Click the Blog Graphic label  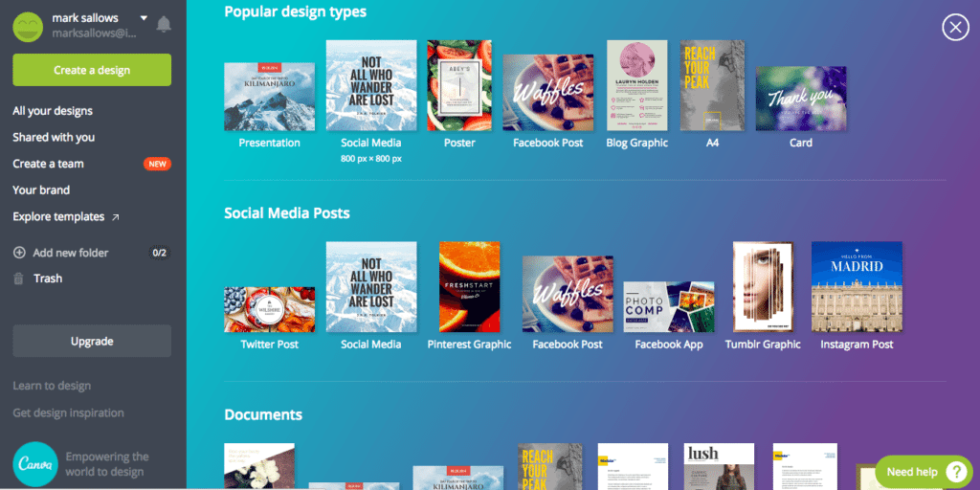[636, 143]
